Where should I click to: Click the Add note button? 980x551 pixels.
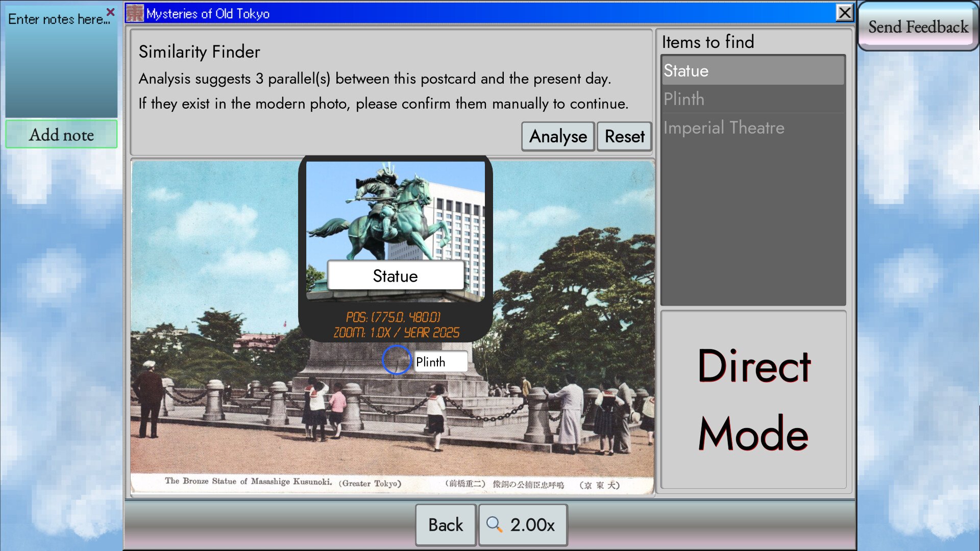61,135
